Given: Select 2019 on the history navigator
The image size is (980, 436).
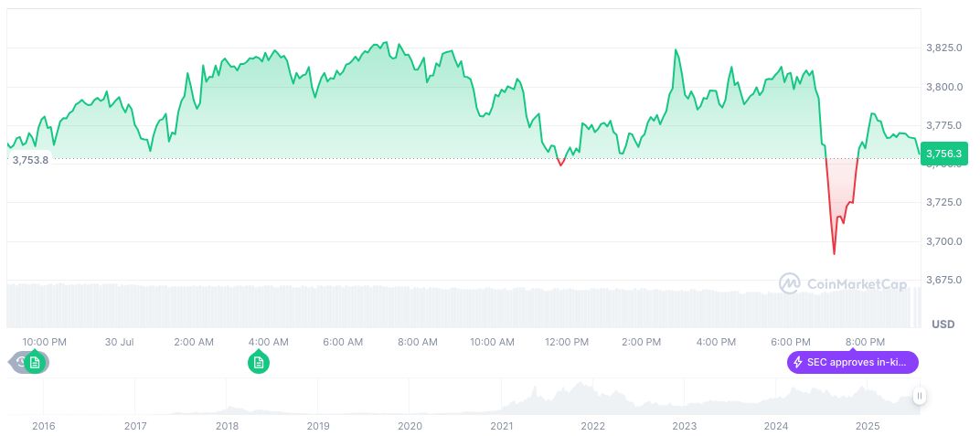Looking at the screenshot, I should coord(318,425).
